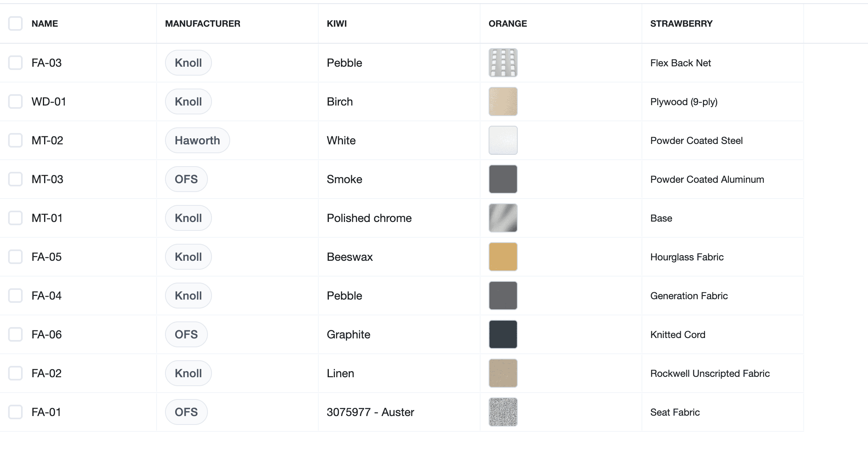Tick the checkbox next to FA-01
868x469 pixels.
[15, 412]
